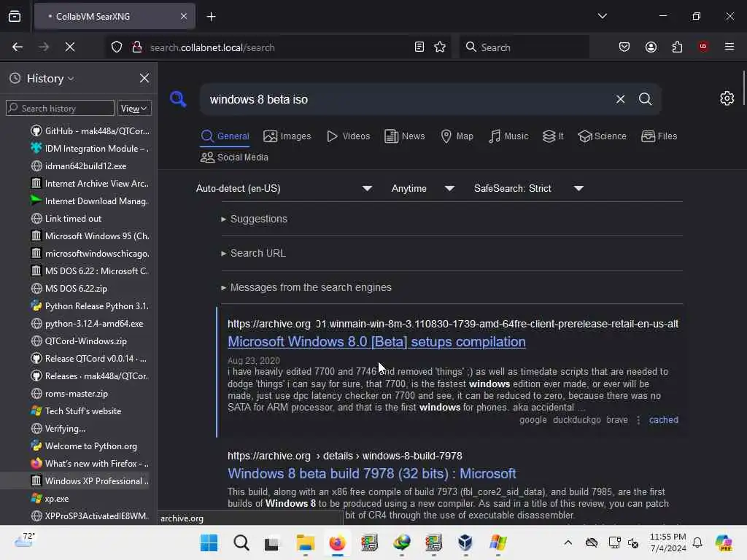The width and height of the screenshot is (747, 560).
Task: Click the toolbar Search box
Action: click(524, 47)
